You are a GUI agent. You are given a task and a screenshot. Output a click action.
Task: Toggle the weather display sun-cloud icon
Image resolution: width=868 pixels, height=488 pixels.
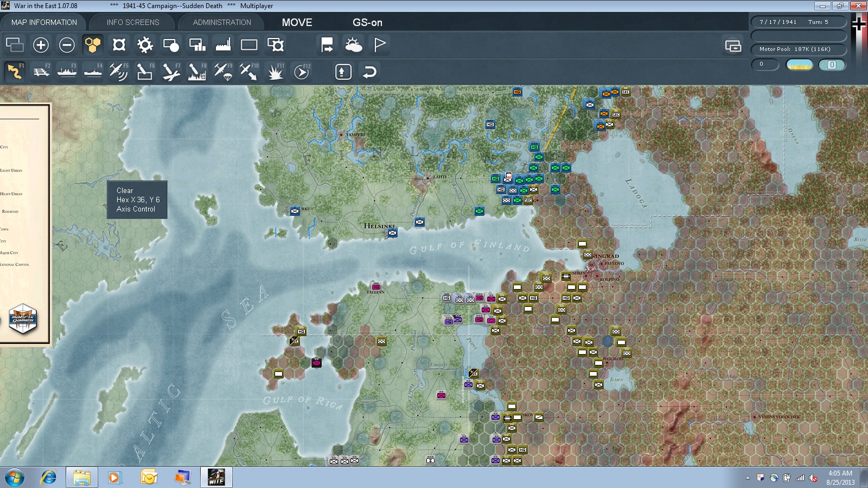coord(354,45)
